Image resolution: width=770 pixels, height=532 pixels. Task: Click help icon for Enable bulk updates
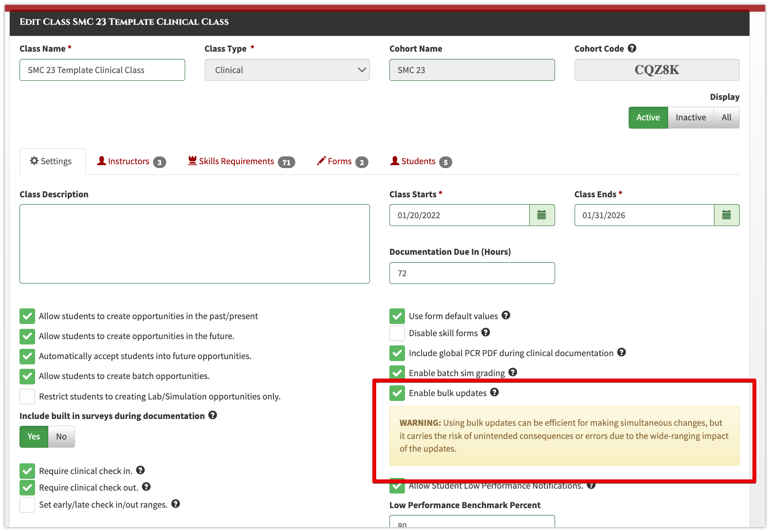pyautogui.click(x=494, y=392)
